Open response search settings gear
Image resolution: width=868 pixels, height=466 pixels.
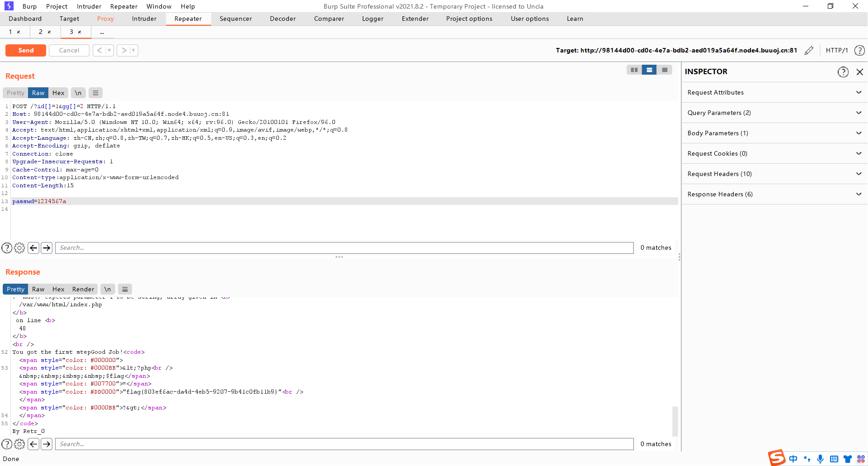(x=19, y=444)
